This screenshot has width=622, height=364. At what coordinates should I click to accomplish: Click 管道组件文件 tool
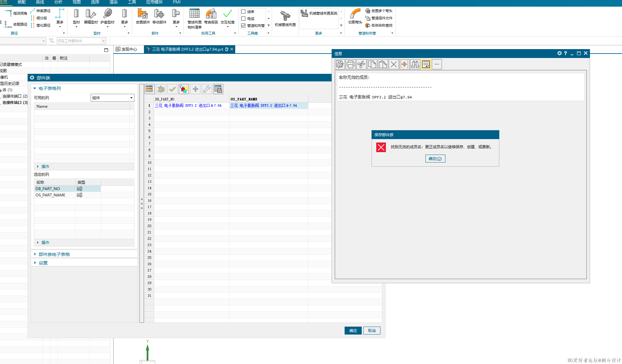coord(379,18)
